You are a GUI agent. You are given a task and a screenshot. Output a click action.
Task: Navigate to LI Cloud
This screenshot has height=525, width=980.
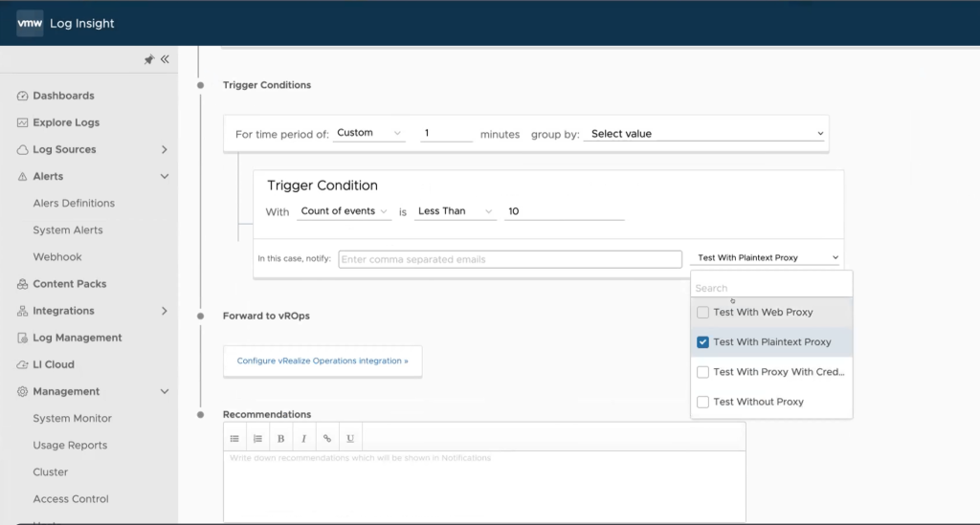coord(54,364)
